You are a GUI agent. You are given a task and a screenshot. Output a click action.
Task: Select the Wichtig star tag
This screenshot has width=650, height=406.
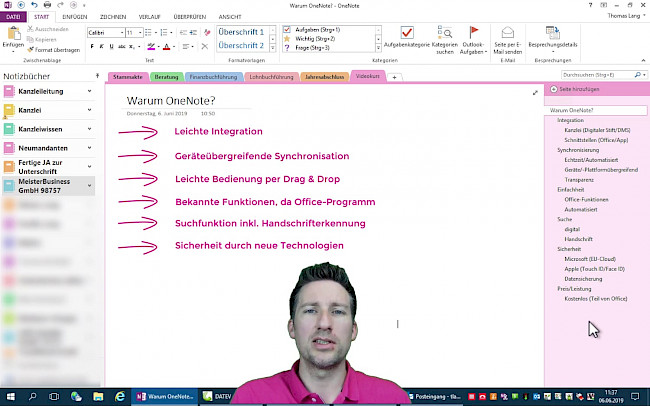[311, 39]
